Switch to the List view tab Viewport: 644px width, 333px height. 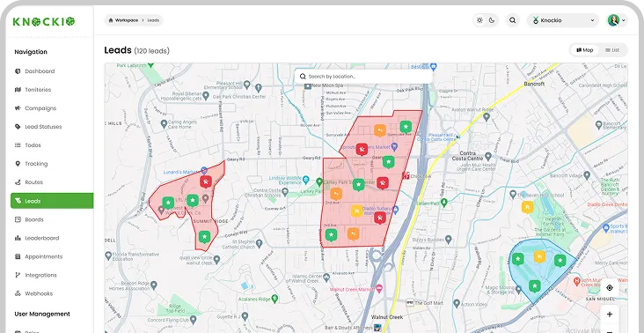coord(612,50)
